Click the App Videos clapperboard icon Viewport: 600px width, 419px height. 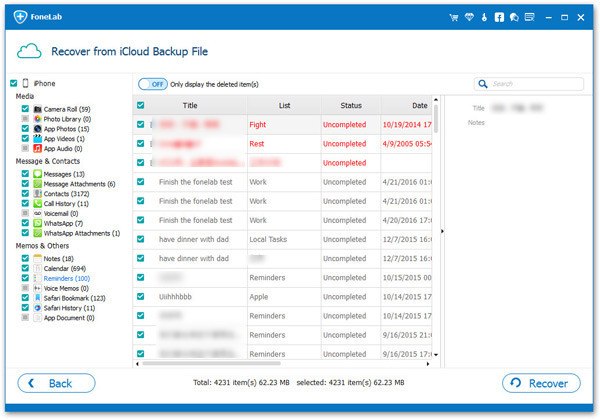(x=38, y=139)
